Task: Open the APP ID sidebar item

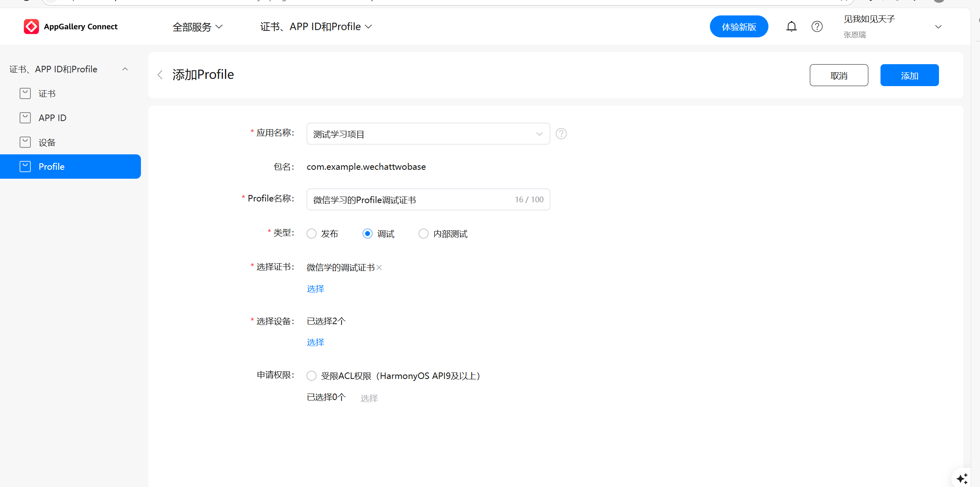Action: tap(52, 118)
